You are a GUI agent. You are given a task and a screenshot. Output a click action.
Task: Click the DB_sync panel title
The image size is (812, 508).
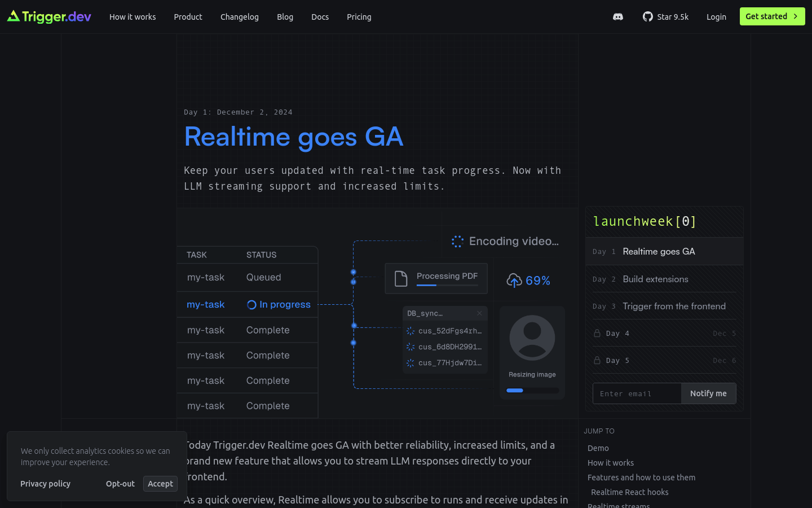425,313
